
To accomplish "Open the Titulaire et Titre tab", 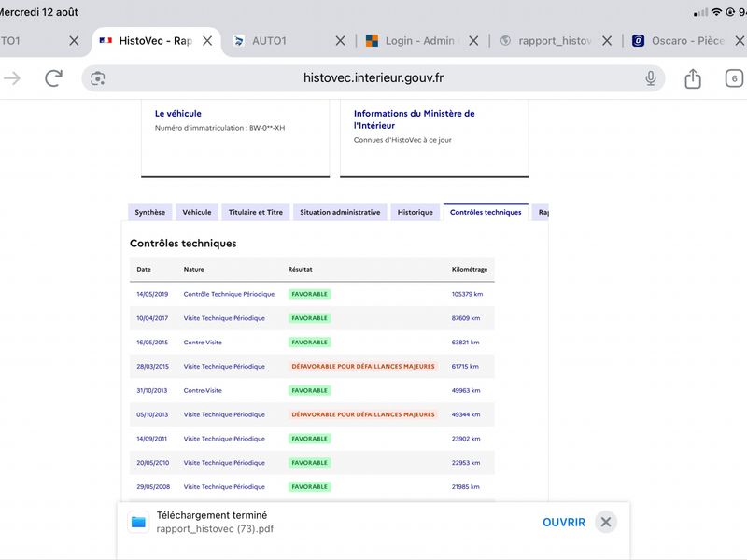I will (255, 213).
